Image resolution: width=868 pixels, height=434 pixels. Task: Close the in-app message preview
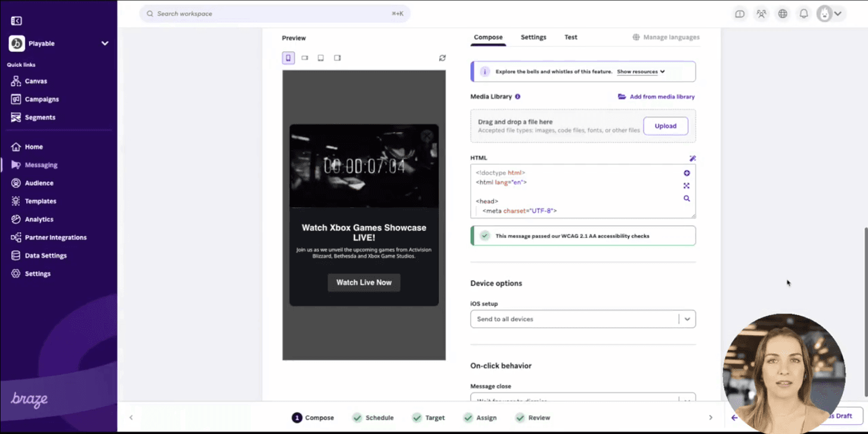tap(427, 136)
